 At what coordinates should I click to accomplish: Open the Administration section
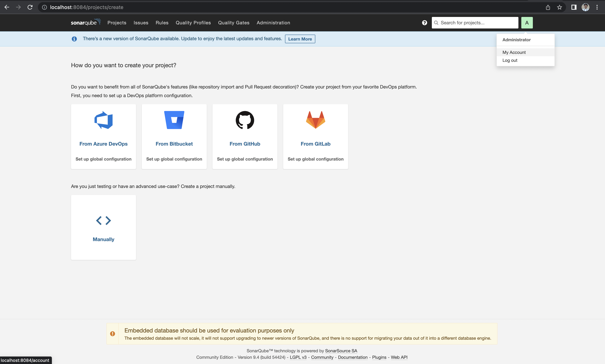point(273,23)
